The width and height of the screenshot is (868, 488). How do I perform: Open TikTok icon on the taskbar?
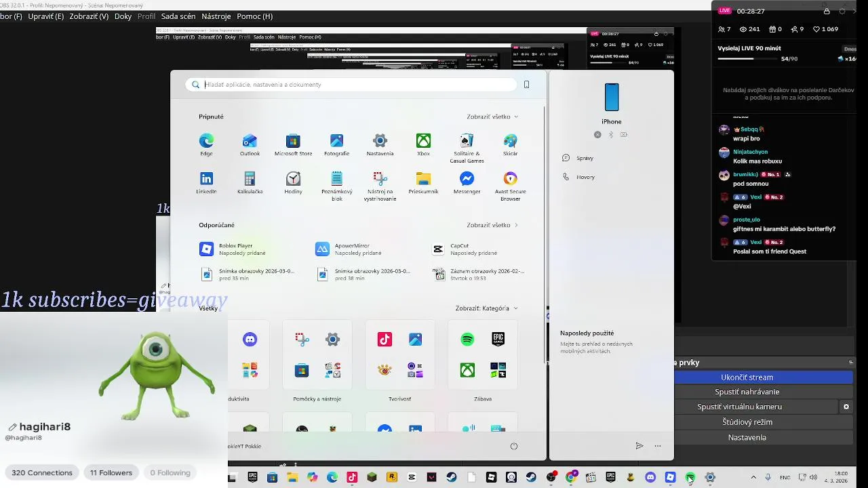(352, 477)
